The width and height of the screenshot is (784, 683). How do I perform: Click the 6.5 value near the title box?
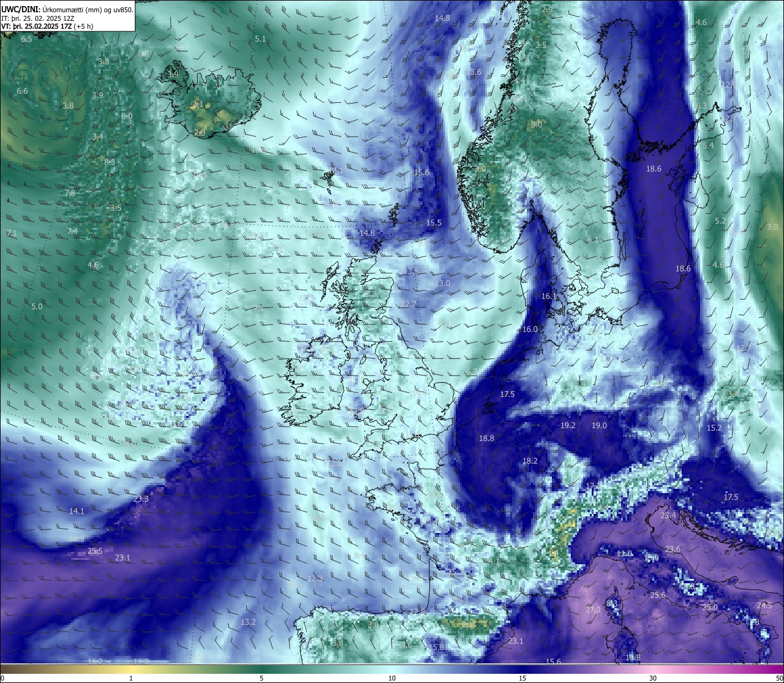coord(26,39)
